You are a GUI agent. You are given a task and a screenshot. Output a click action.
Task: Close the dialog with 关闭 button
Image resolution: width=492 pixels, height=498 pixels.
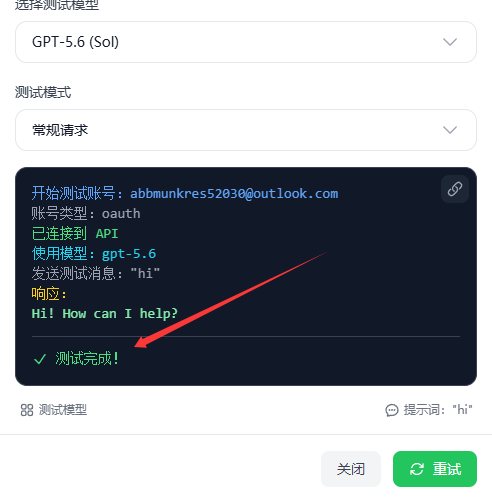click(351, 469)
